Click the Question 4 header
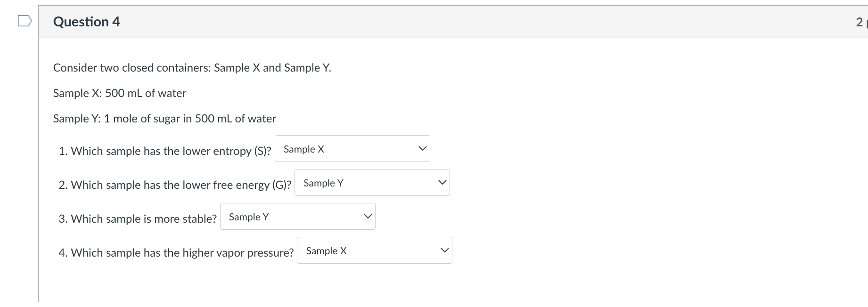The image size is (868, 307). 87,21
